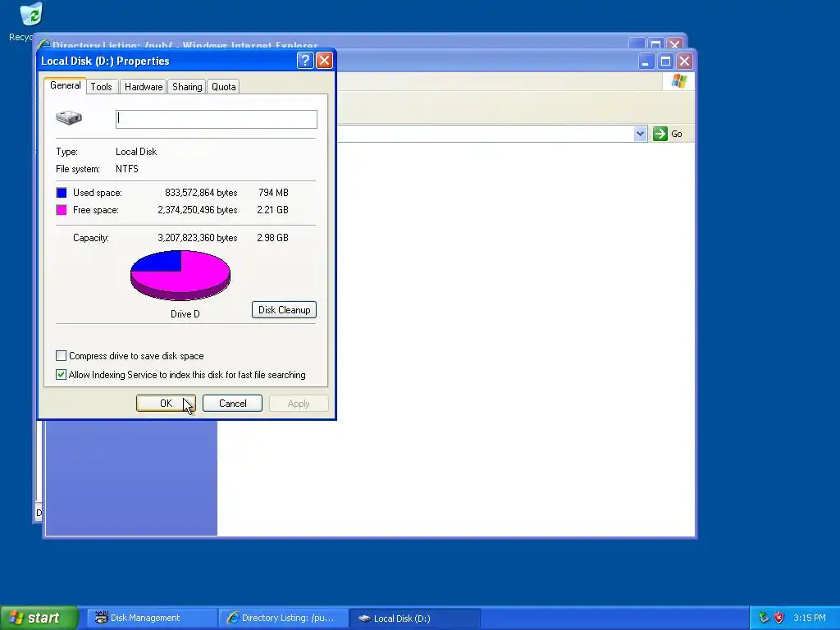Open the Start menu
The image size is (840, 630).
click(39, 619)
